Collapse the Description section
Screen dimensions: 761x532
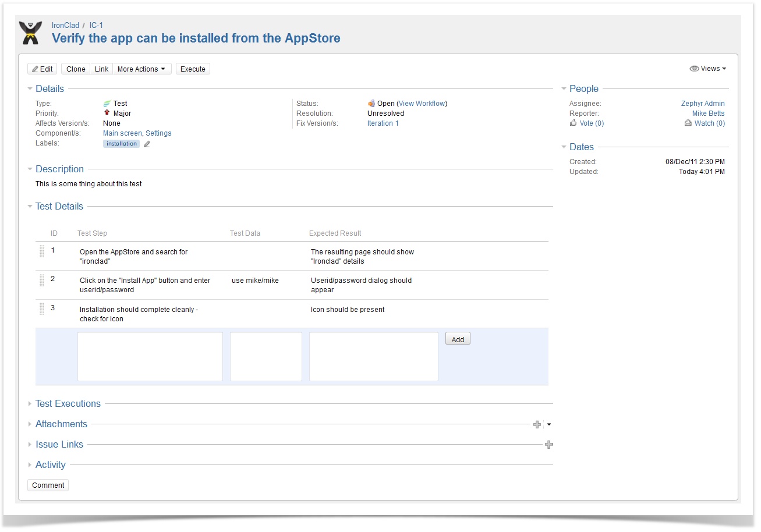pos(30,169)
